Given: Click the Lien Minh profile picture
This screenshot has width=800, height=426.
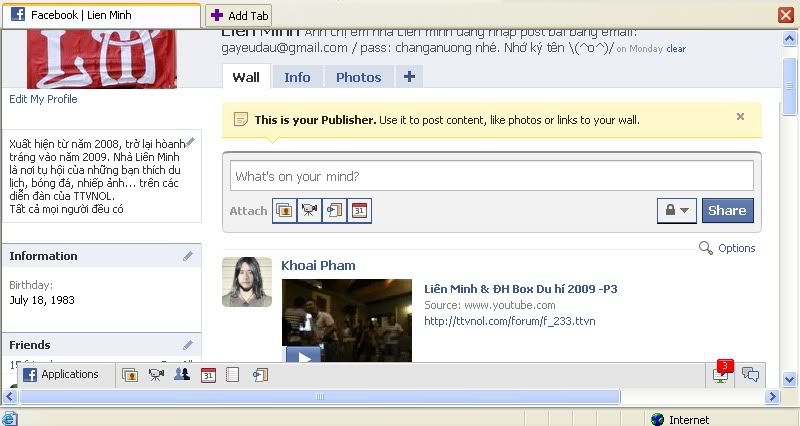Looking at the screenshot, I should click(102, 59).
